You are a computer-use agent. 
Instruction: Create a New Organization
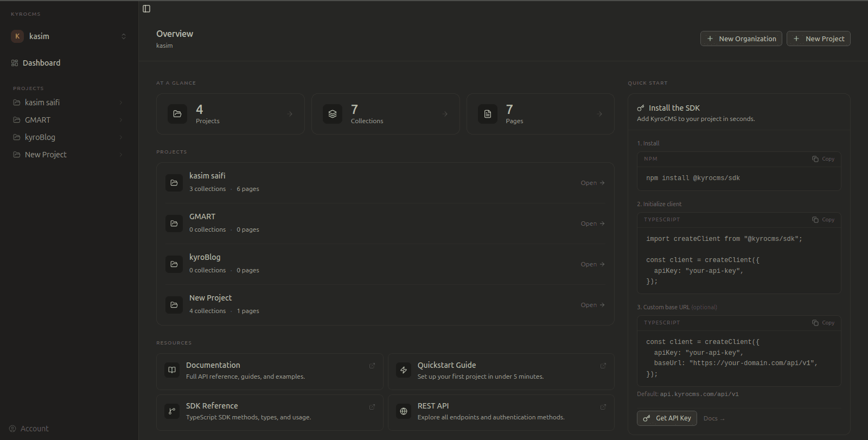point(741,39)
